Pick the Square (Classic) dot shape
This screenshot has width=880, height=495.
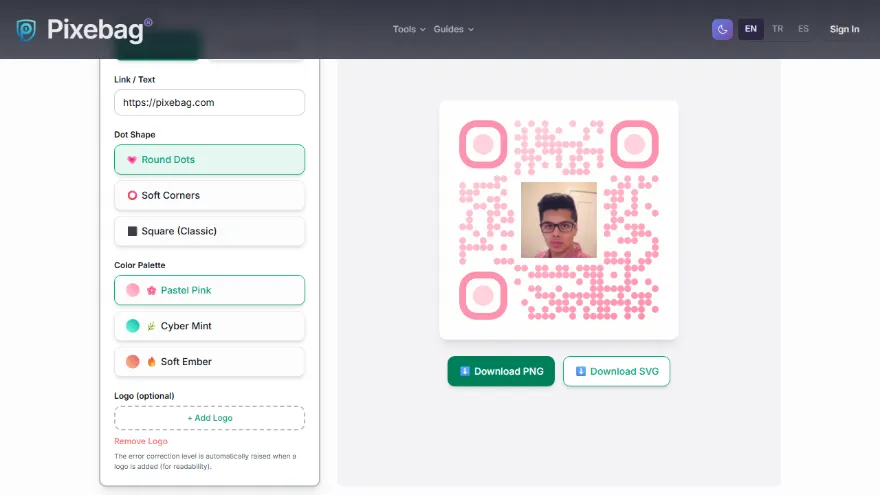(x=209, y=231)
